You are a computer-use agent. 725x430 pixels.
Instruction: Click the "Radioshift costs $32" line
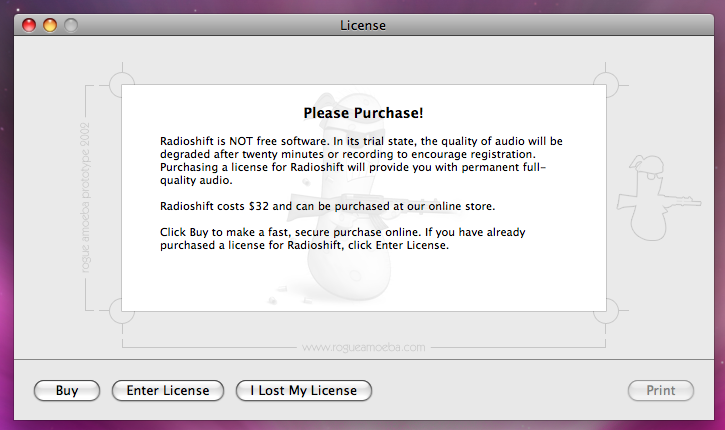[327, 206]
